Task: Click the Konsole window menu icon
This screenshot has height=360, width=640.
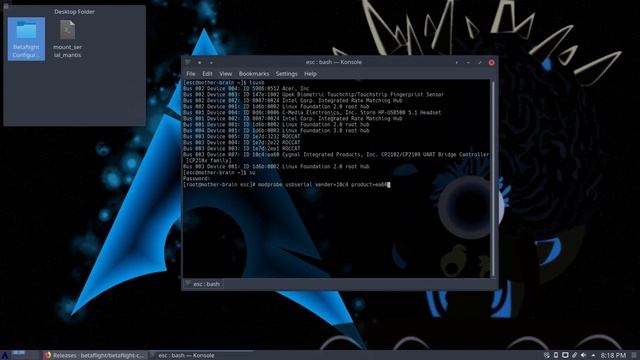Action: 188,62
